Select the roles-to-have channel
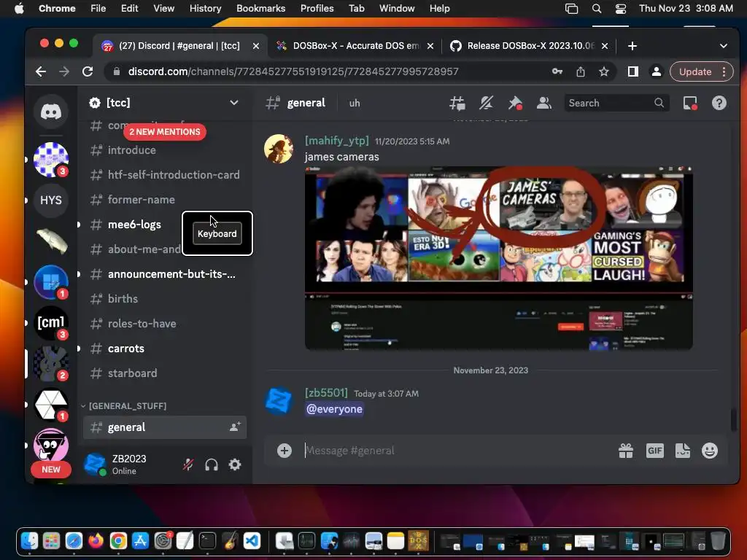 coord(165,323)
